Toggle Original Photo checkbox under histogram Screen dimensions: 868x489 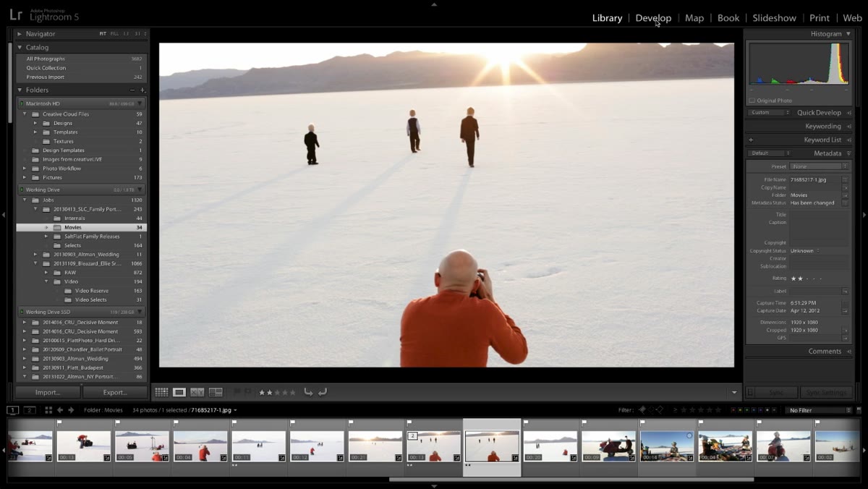[x=752, y=101]
